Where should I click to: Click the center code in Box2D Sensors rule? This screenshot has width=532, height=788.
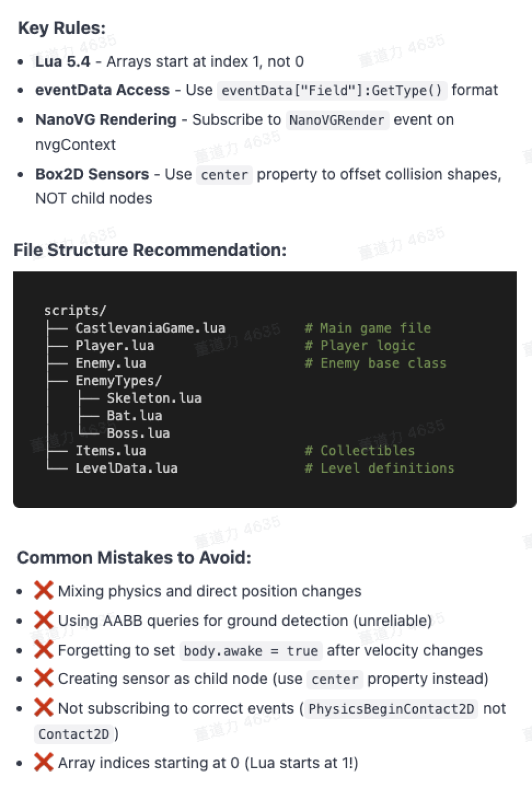tap(224, 175)
